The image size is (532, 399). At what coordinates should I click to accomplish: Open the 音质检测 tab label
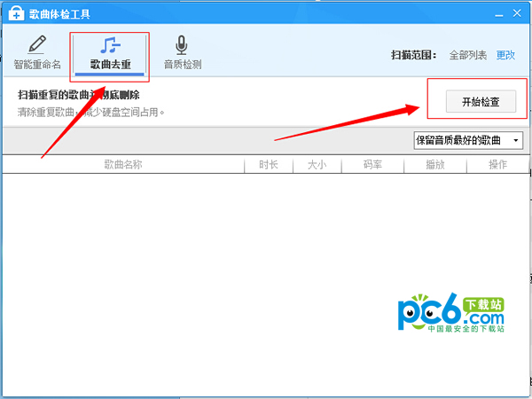(182, 65)
